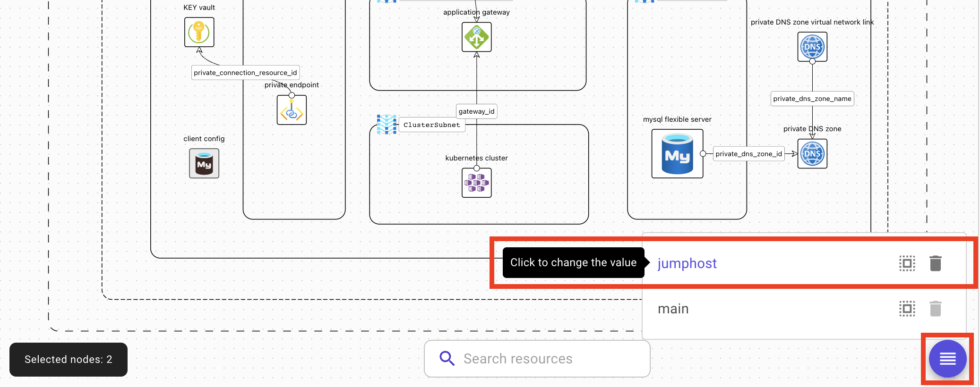Click the jumphost name to rename it

click(x=687, y=263)
